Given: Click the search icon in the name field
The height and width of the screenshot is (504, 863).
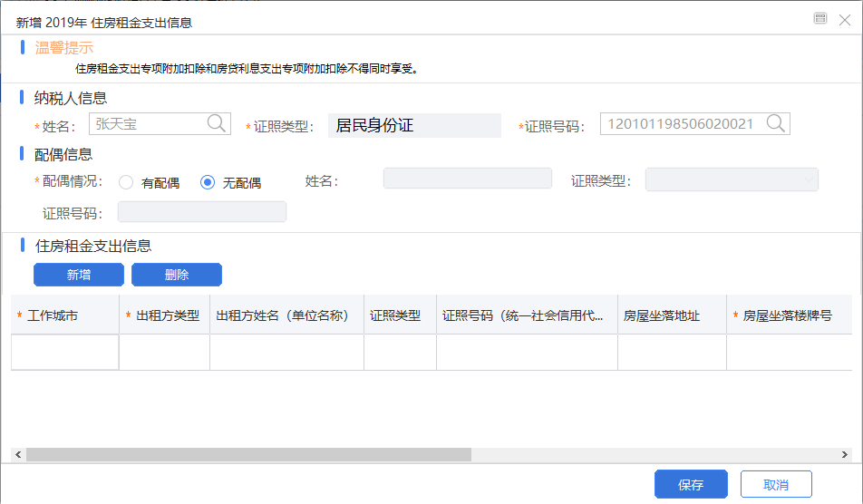Looking at the screenshot, I should coord(217,123).
